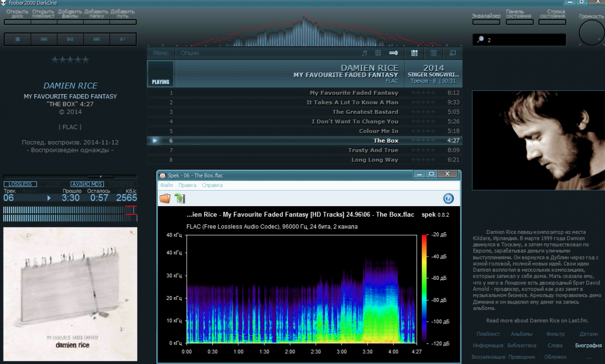This screenshot has width=605, height=364.
Task: Open the Меню item in foobar2000
Action: [161, 53]
